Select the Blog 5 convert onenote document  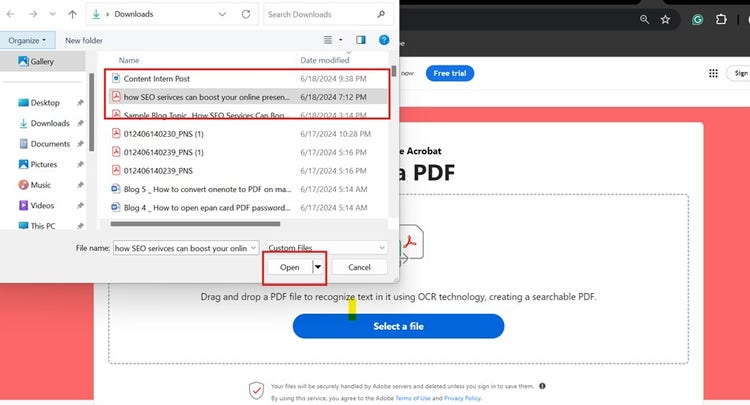coord(248,189)
